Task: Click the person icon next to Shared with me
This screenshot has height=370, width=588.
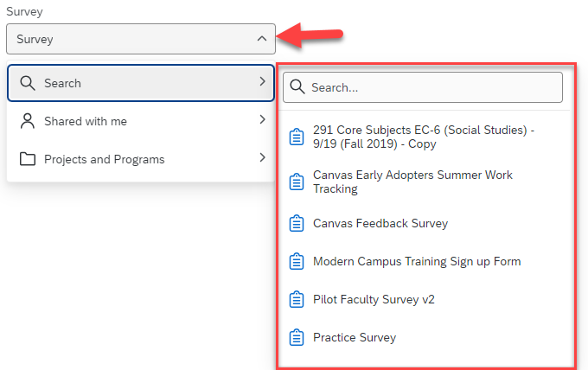Action: [x=27, y=121]
